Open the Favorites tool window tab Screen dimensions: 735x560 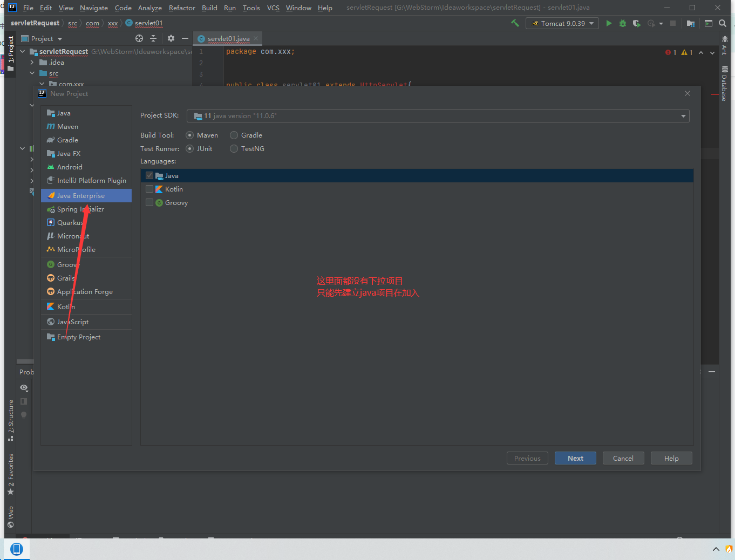tap(11, 475)
